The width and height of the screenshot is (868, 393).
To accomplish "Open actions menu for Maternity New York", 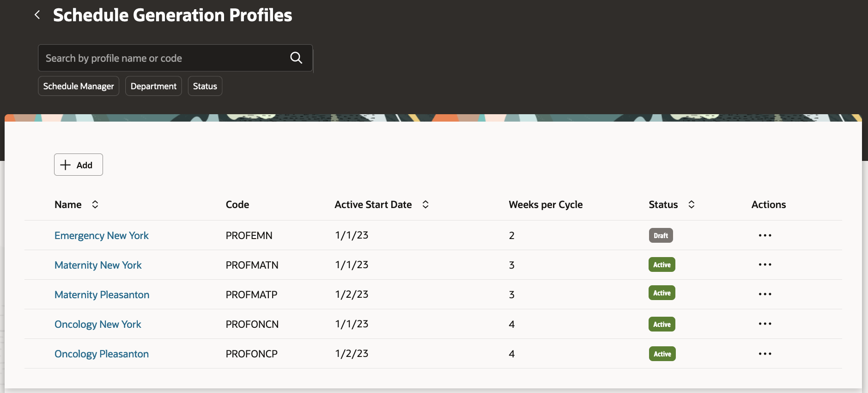I will [x=765, y=265].
